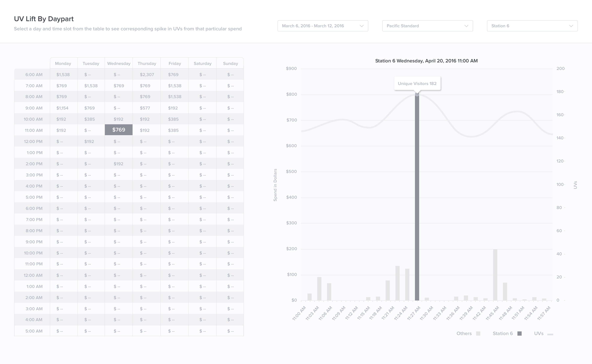
Task: Select Wednesday 2:00 PM $192 cell
Action: [x=118, y=164]
